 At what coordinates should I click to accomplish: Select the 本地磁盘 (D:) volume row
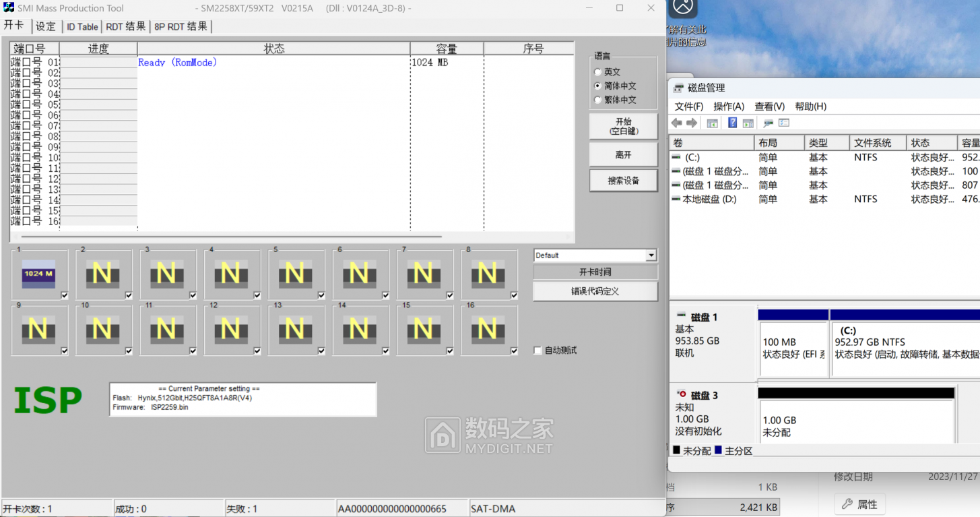pos(825,200)
